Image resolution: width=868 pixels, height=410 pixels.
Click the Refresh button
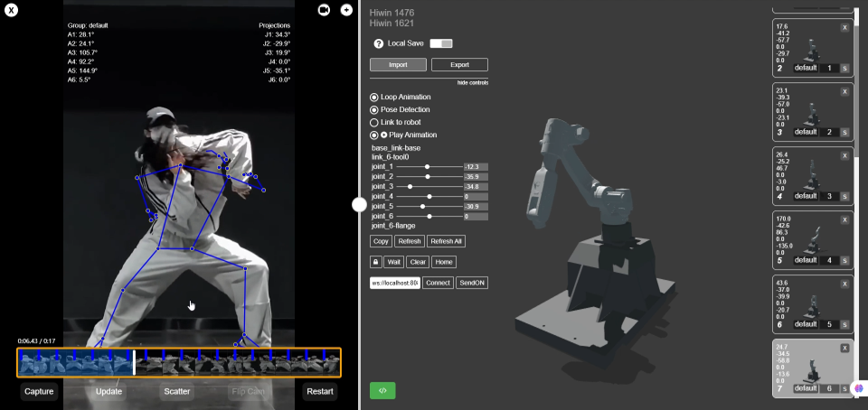pyautogui.click(x=410, y=241)
